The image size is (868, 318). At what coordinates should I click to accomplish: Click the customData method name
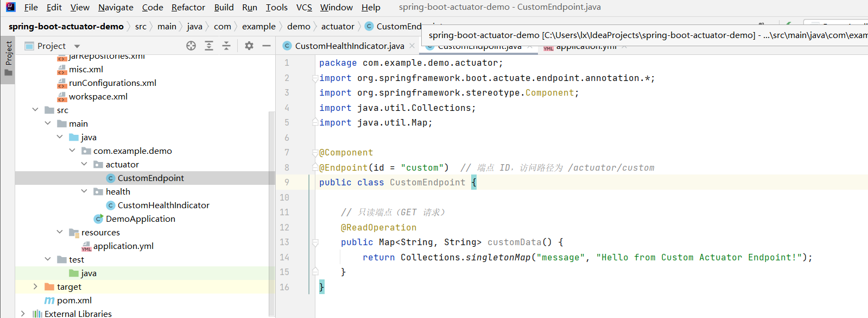point(514,242)
